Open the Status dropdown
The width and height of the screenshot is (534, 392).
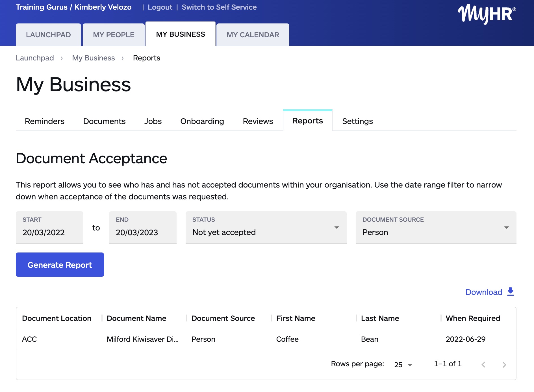click(x=266, y=227)
